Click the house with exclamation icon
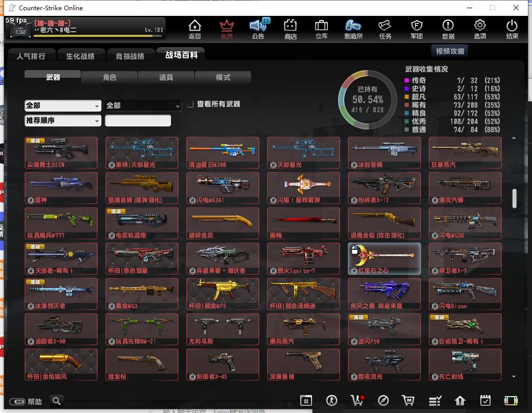The height and width of the screenshot is (413, 532). pyautogui.click(x=460, y=401)
